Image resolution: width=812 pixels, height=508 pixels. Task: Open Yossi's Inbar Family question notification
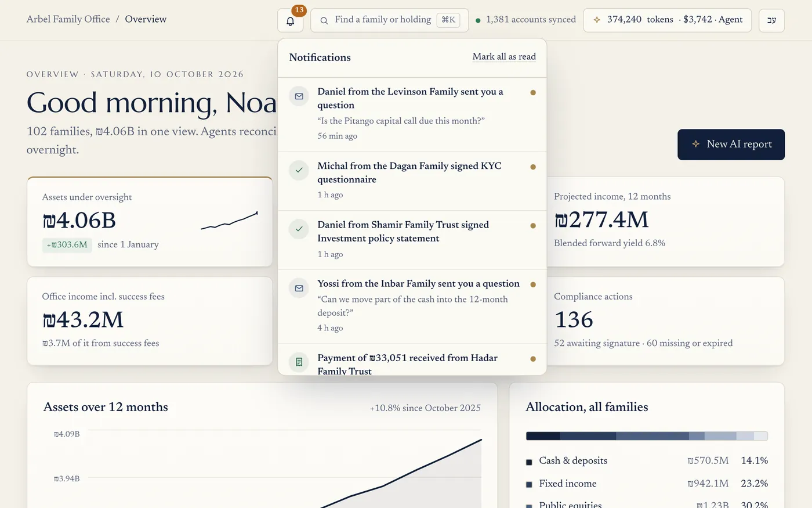coord(412,307)
